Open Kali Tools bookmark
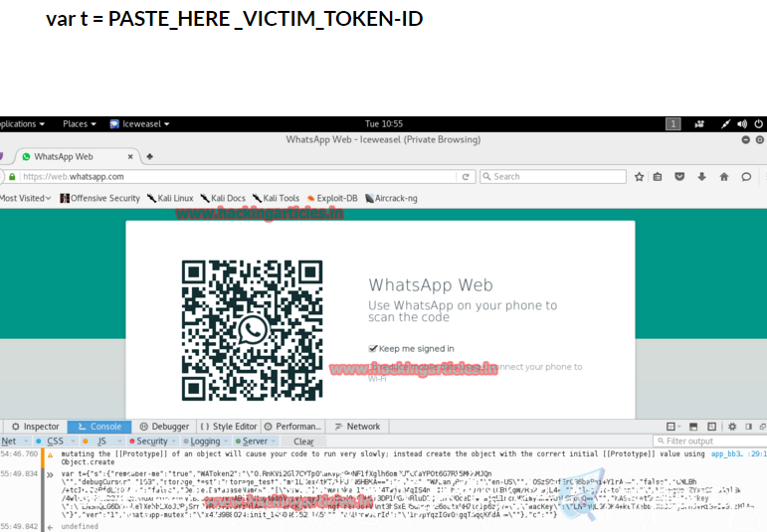This screenshot has height=532, width=767. coord(276,198)
